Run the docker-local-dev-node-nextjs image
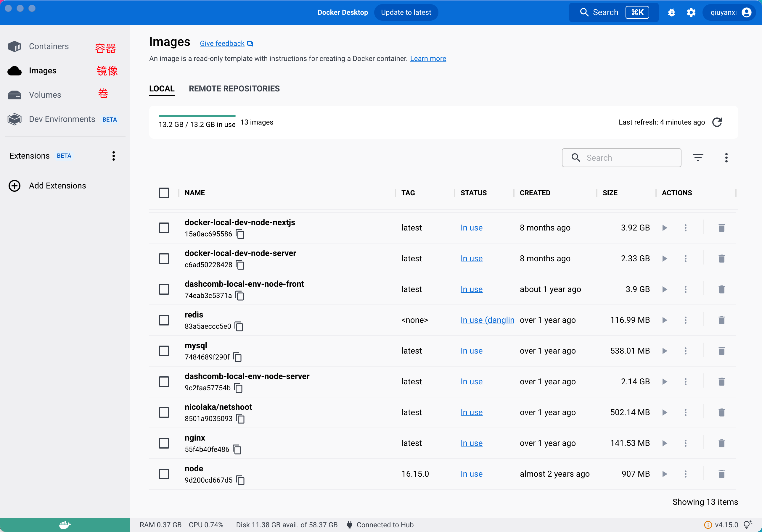The image size is (762, 532). 664,228
